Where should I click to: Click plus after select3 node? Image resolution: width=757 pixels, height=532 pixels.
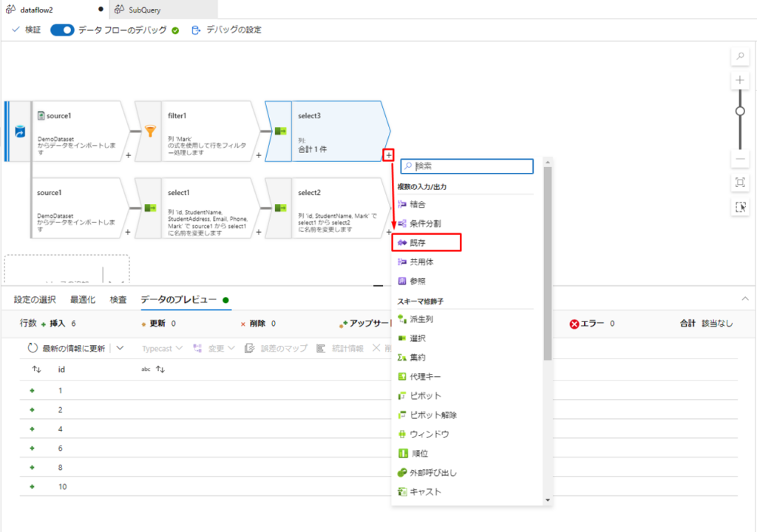point(389,155)
